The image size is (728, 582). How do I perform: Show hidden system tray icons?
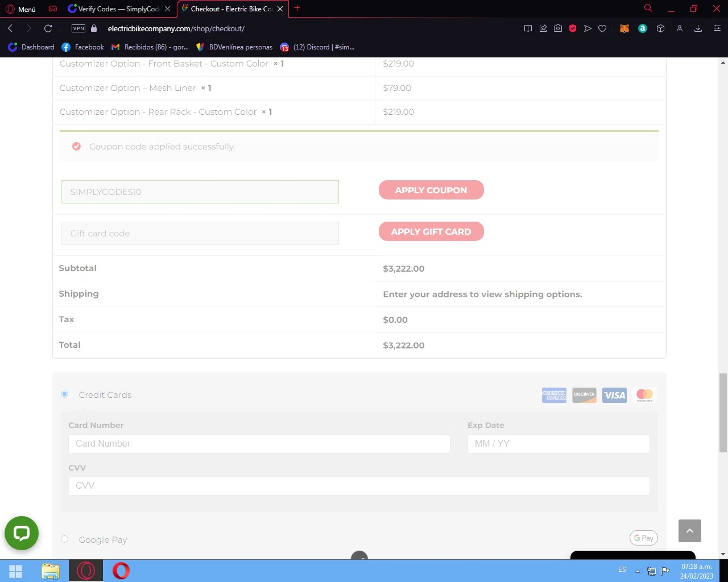(638, 571)
